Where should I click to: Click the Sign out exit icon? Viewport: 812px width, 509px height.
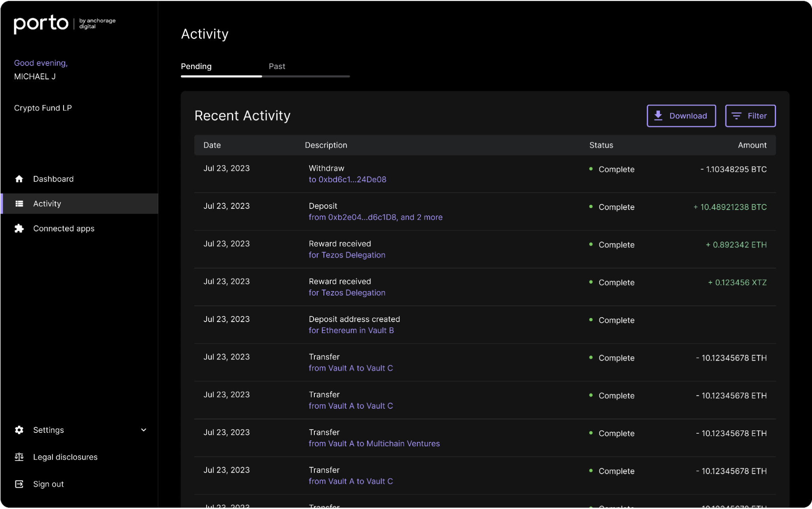19,484
